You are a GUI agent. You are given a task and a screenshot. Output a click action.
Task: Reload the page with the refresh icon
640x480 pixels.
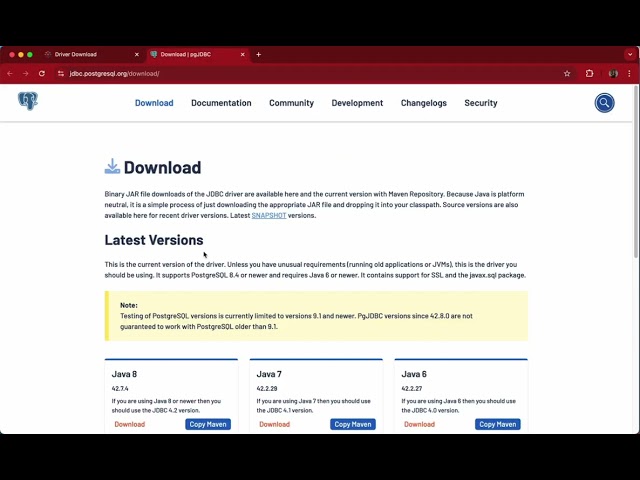(42, 73)
